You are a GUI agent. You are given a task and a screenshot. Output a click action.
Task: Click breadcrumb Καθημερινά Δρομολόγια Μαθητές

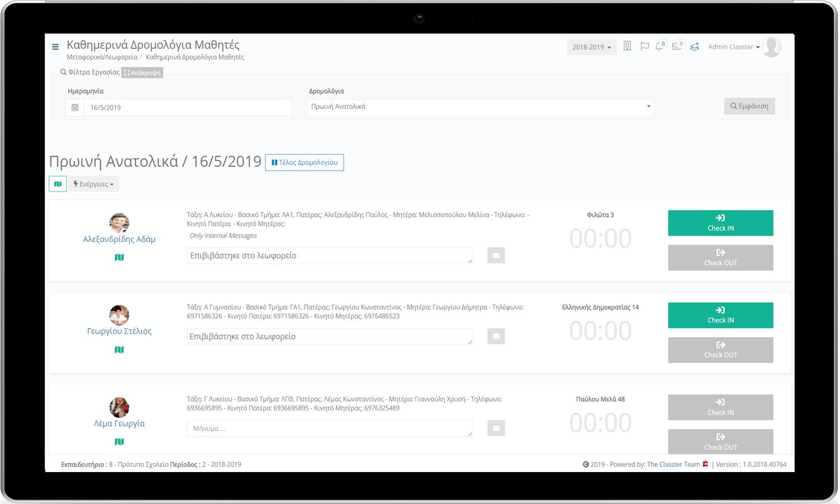[x=195, y=57]
